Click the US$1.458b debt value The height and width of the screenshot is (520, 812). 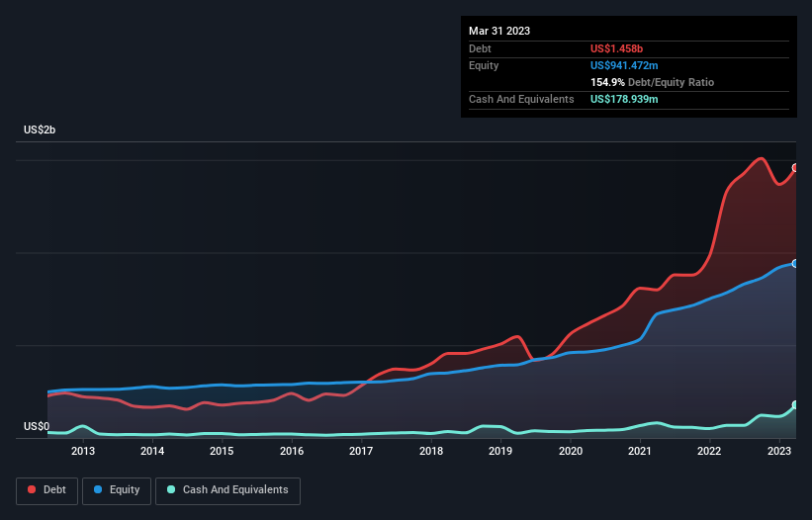(616, 48)
